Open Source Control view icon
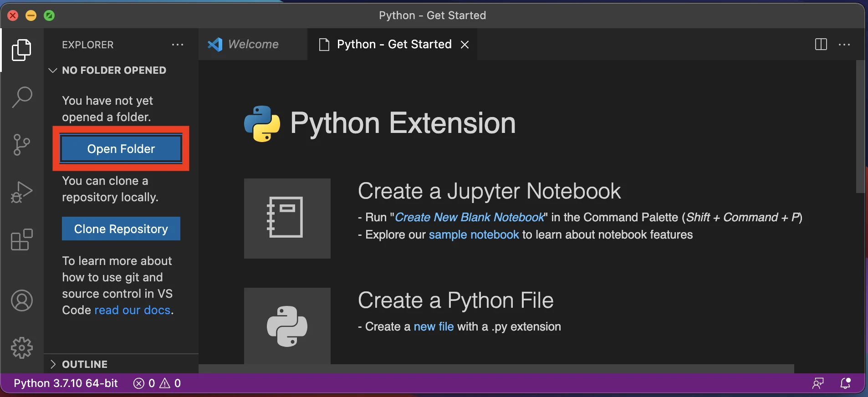The image size is (868, 397). pyautogui.click(x=21, y=145)
